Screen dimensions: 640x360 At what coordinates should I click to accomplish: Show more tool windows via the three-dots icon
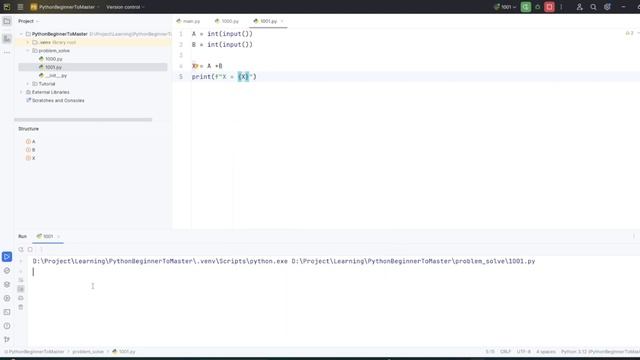7,52
